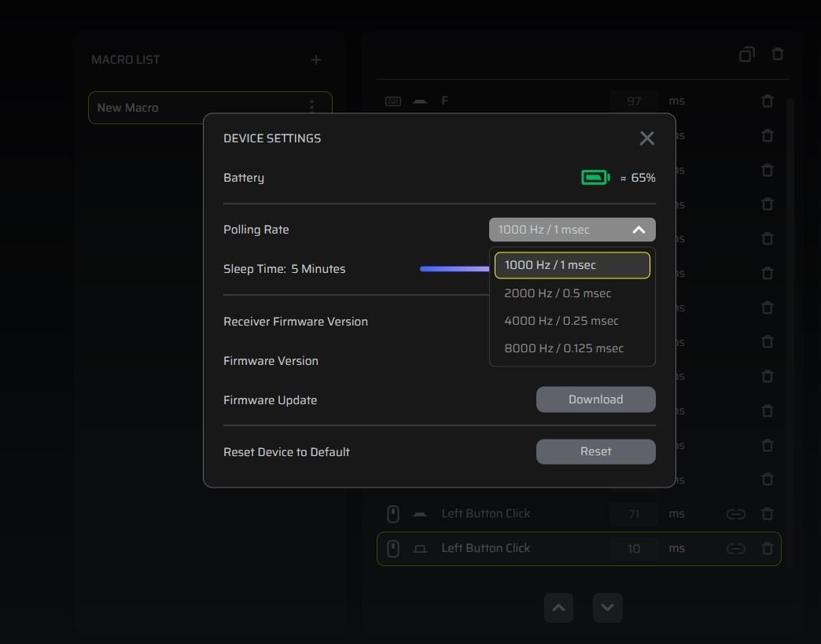The width and height of the screenshot is (821, 644).
Task: Click link icon on 71 ms row
Action: pos(735,514)
